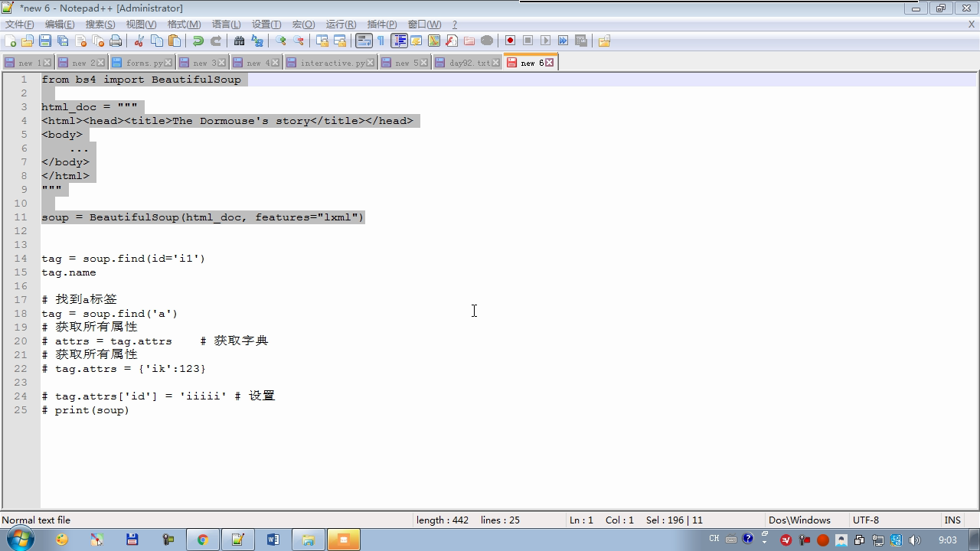Toggle show all characters (pilcrow) button
The height and width of the screenshot is (551, 980).
tap(381, 41)
